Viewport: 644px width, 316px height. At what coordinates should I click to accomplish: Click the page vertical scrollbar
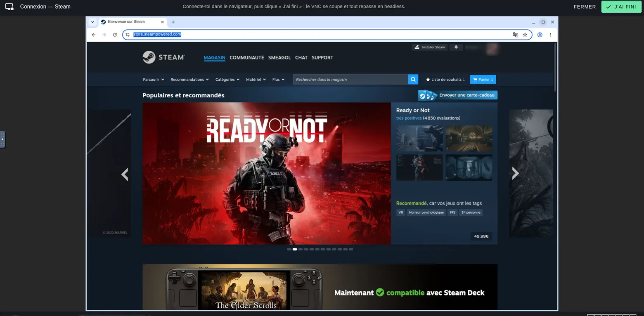[555, 68]
